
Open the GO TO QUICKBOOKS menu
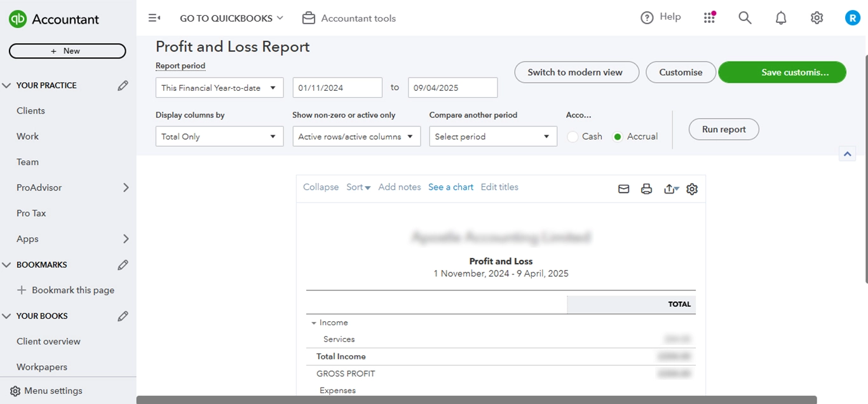click(x=231, y=18)
